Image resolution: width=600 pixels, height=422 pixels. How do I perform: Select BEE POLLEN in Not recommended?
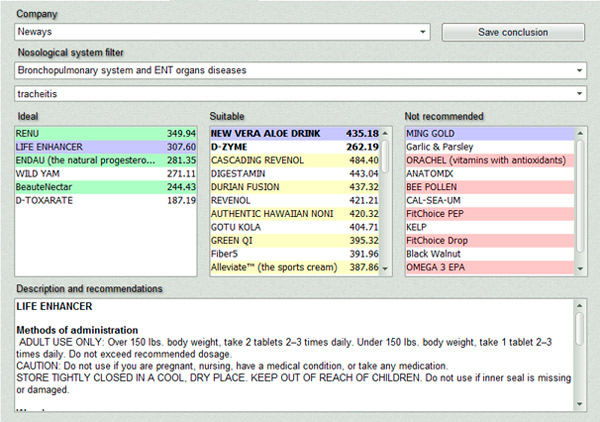click(x=490, y=187)
